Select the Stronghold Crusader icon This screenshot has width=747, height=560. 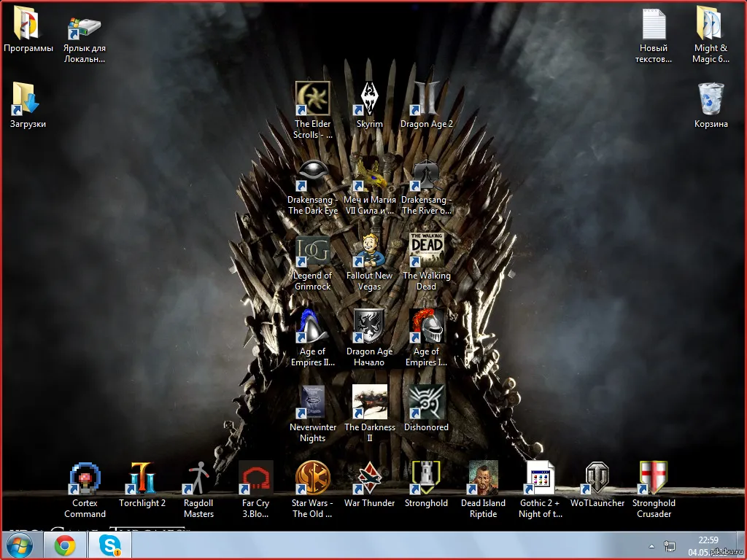coord(654,478)
